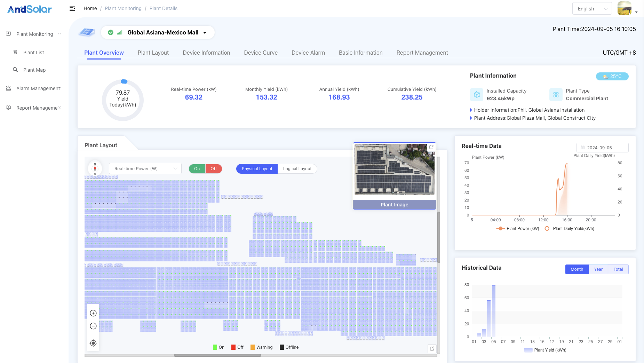Toggle the Offline legend item in layout
The width and height of the screenshot is (644, 363).
[289, 347]
